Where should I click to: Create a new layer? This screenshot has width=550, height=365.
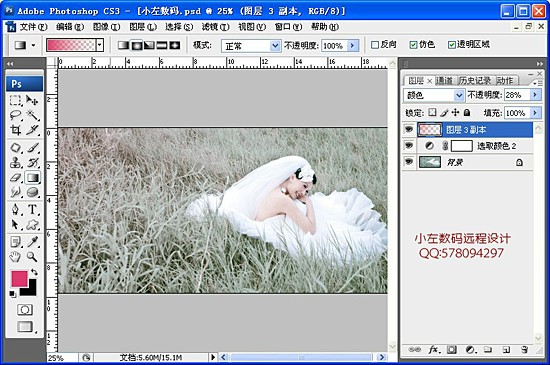tap(506, 350)
